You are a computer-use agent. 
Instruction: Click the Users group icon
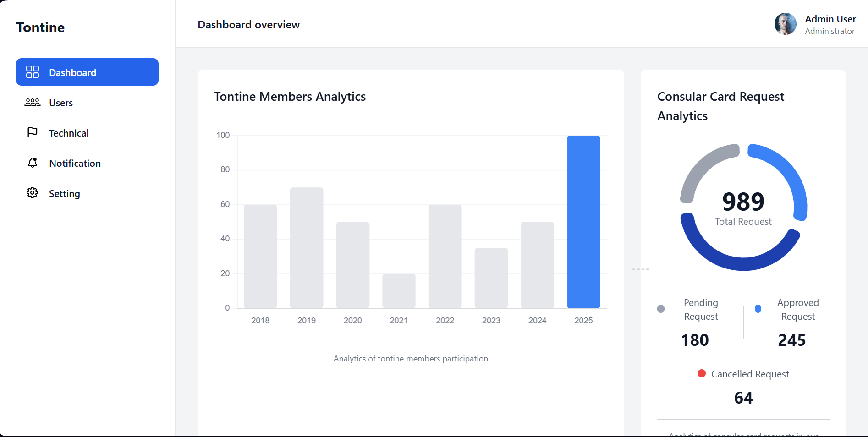tap(33, 103)
